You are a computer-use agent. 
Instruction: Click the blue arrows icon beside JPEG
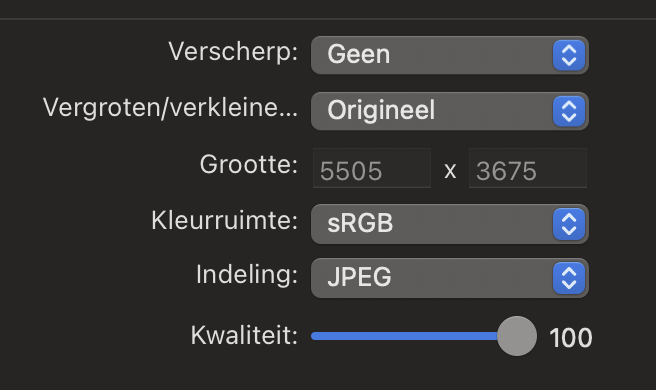569,278
